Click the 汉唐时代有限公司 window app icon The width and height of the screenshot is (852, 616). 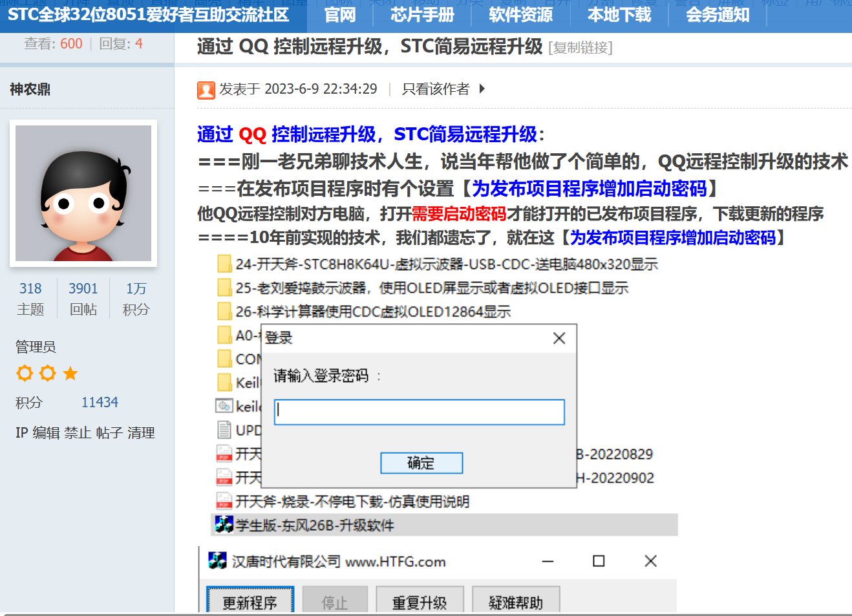point(217,560)
